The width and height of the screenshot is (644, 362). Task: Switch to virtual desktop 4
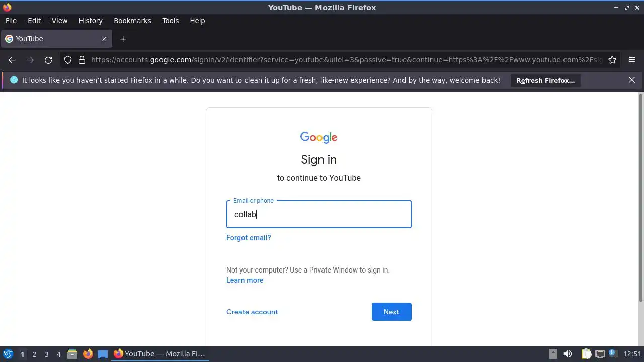[x=58, y=354]
